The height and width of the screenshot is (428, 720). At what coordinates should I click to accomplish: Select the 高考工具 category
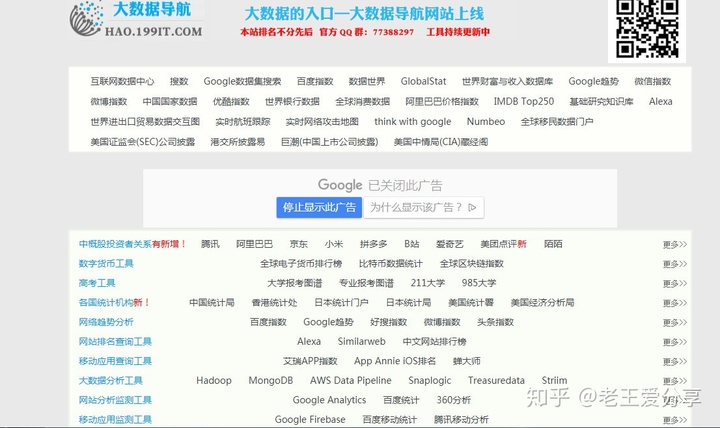[x=97, y=283]
